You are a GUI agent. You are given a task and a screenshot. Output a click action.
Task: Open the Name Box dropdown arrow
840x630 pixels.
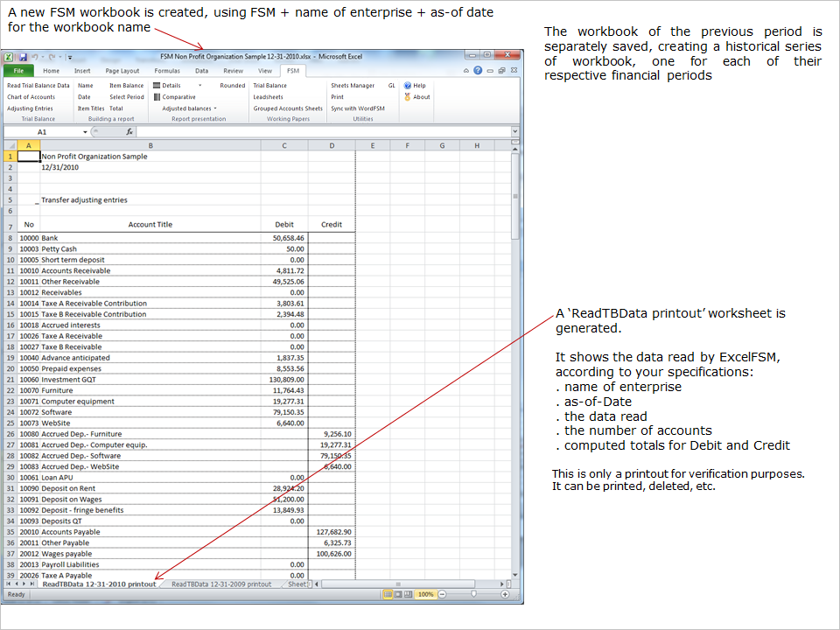85,132
